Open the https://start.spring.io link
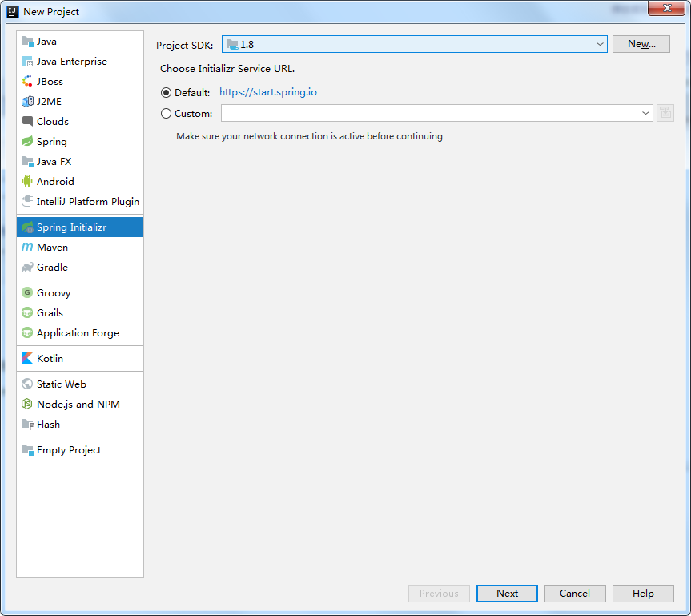The height and width of the screenshot is (616, 691). (x=268, y=92)
